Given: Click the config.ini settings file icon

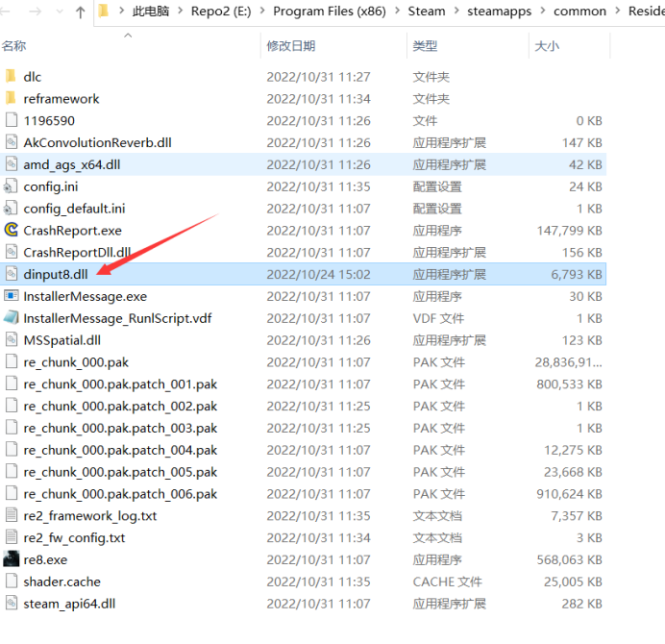Looking at the screenshot, I should tap(11, 186).
